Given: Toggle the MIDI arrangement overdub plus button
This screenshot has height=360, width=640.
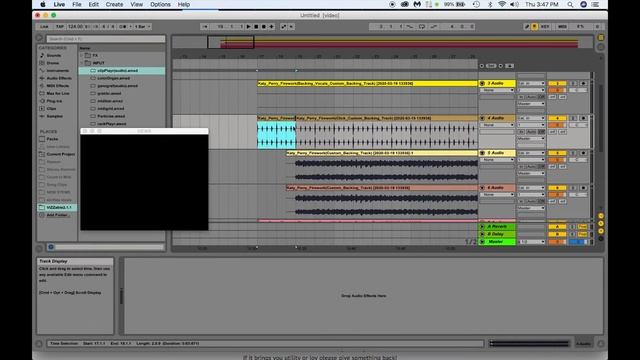Looking at the screenshot, I should tap(271, 27).
